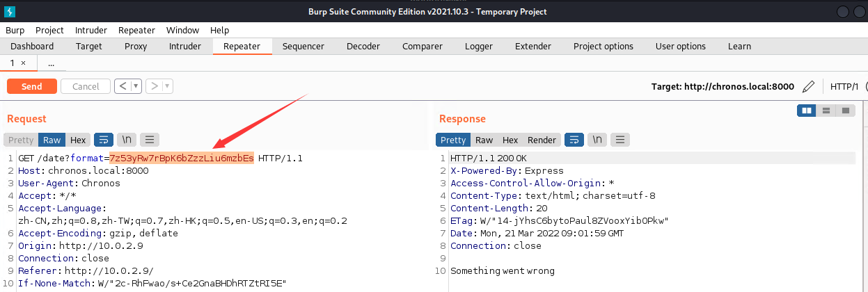Select top-bottom stacked layout icon
The width and height of the screenshot is (868, 292).
point(826,110)
